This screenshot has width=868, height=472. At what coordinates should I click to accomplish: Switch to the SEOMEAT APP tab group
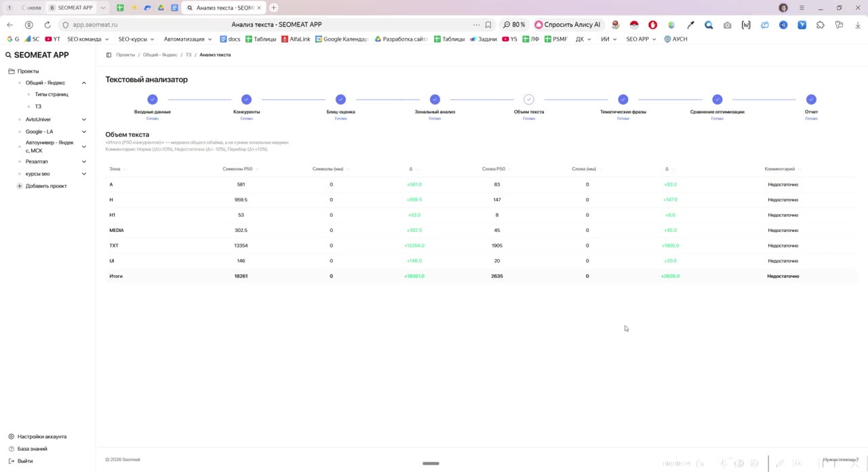click(x=71, y=7)
